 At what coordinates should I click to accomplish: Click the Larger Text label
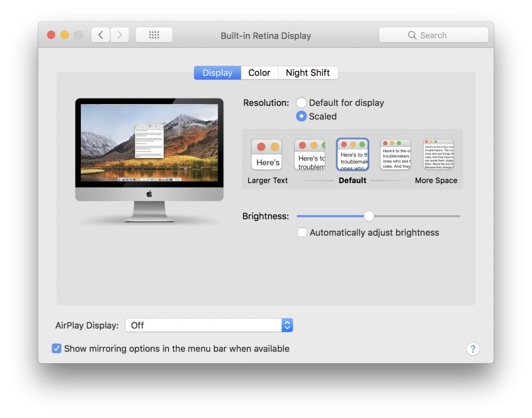[268, 181]
